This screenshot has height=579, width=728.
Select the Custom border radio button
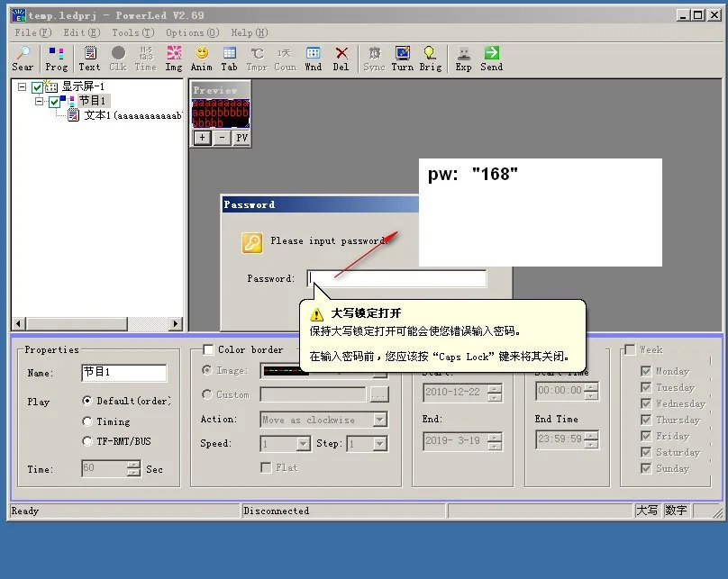tap(206, 394)
